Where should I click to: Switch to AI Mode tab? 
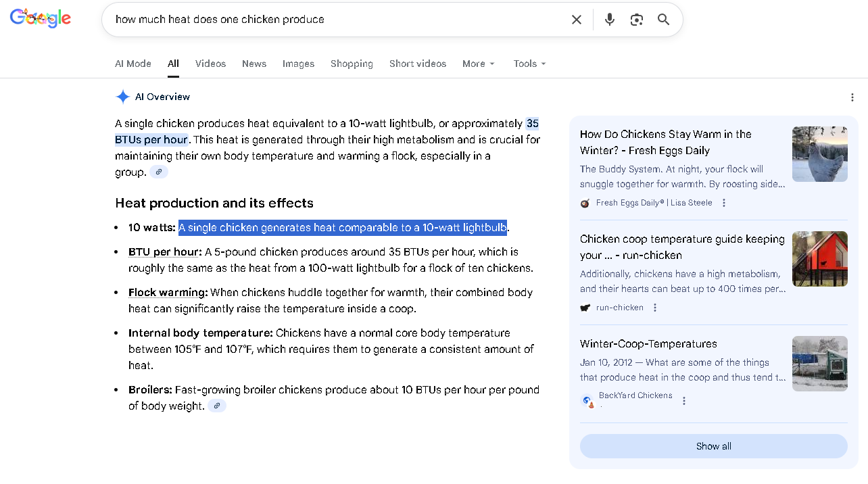133,64
